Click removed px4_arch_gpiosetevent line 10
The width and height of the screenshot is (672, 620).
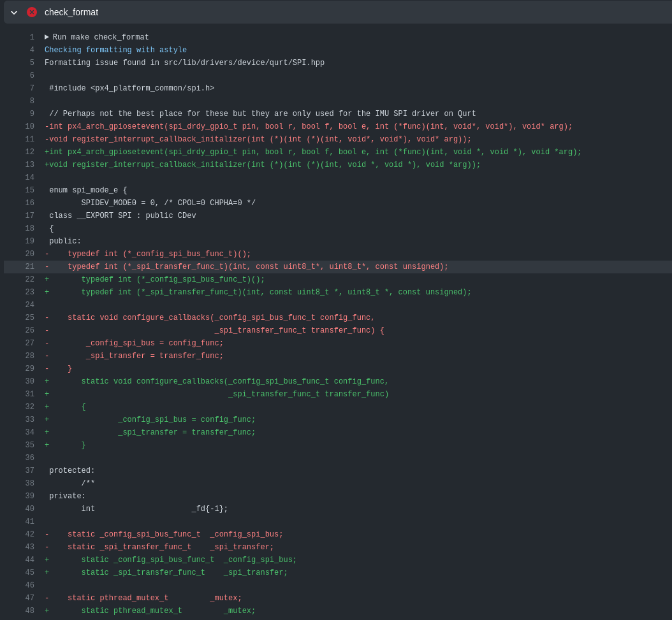tap(309, 126)
